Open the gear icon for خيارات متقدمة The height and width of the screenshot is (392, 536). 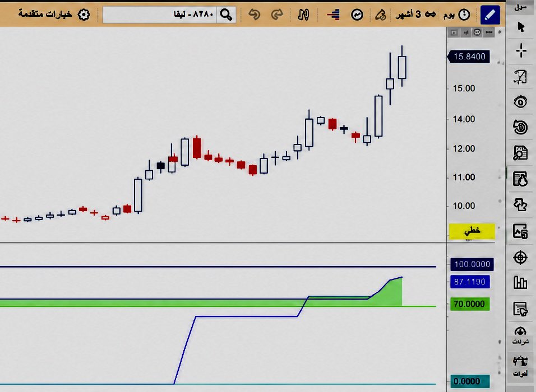pyautogui.click(x=84, y=15)
